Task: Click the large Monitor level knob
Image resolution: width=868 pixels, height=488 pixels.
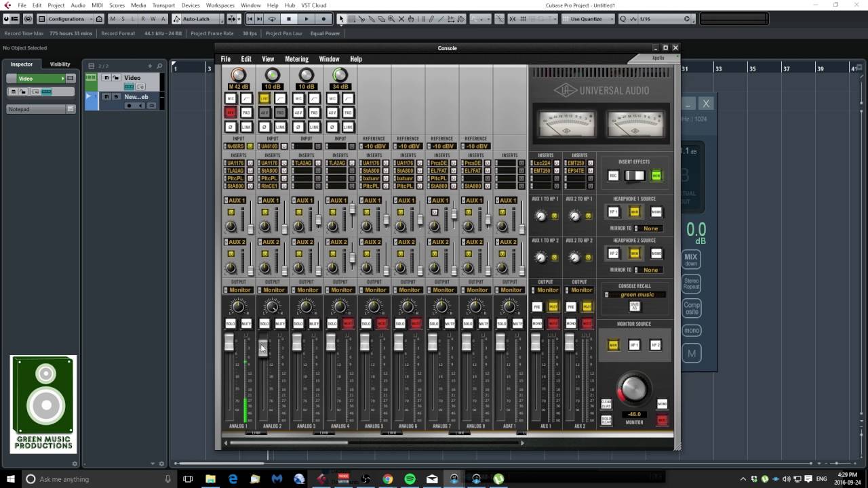Action: (633, 388)
